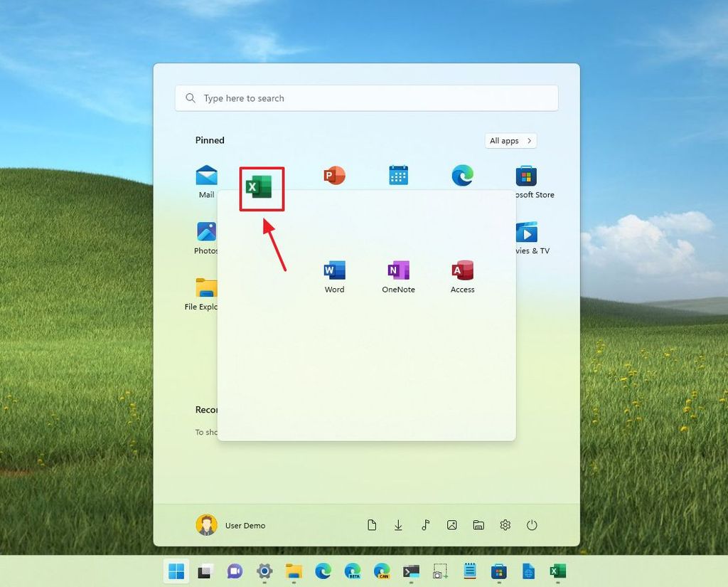728x587 pixels.
Task: Open the Pictures shortcut
Action: coord(451,524)
